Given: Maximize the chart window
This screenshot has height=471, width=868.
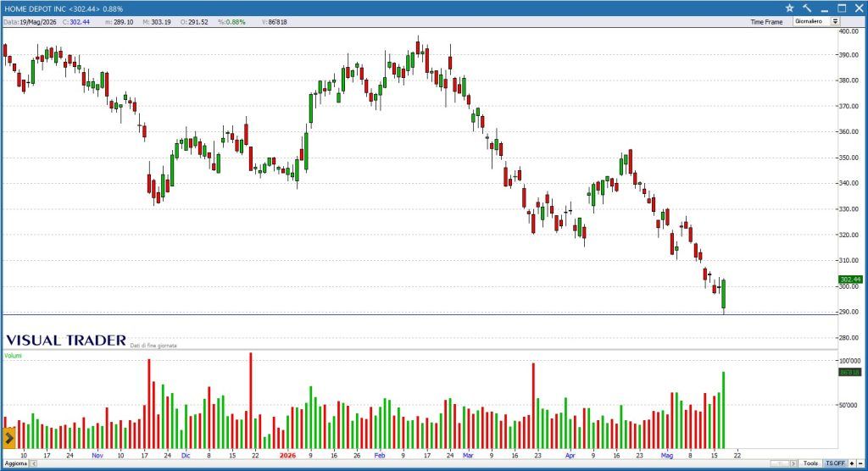Looking at the screenshot, I should pos(842,8).
